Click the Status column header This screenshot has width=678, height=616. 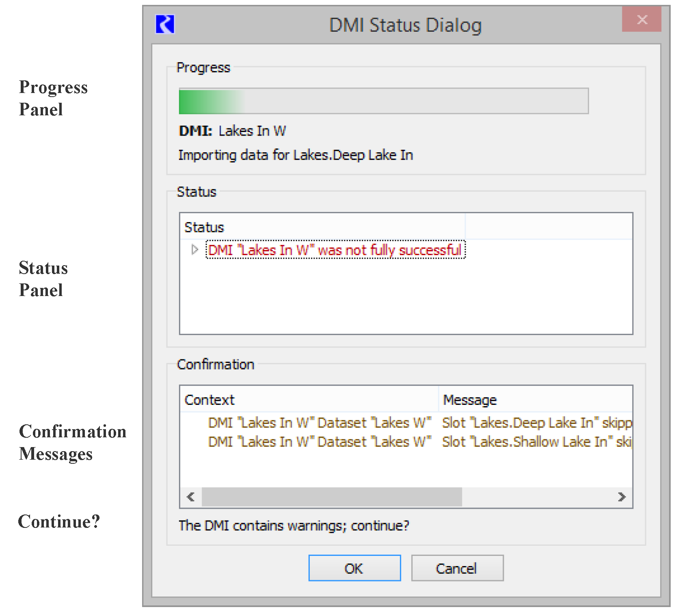pos(322,227)
